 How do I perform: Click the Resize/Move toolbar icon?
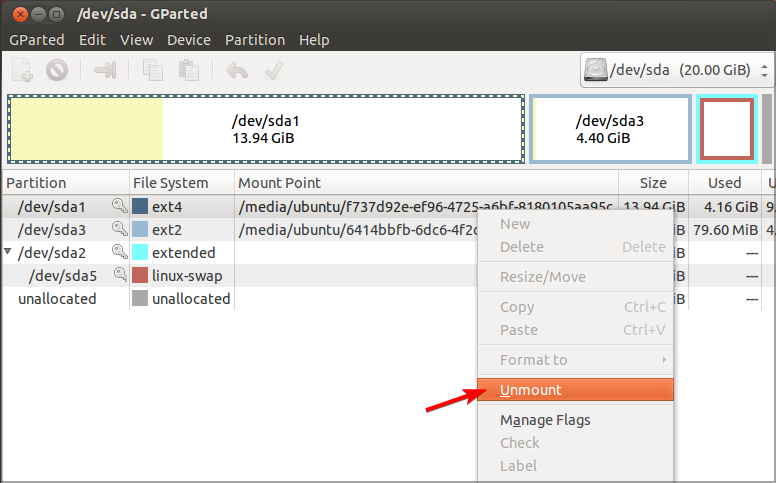105,70
